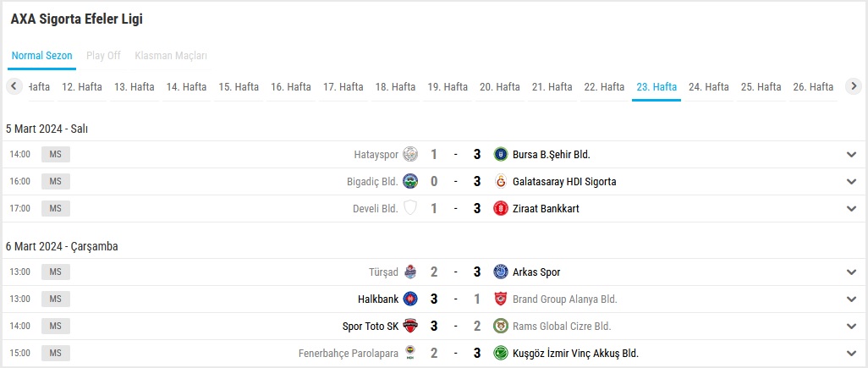868x368 pixels.
Task: Click the Halkbank team logo
Action: (x=410, y=299)
